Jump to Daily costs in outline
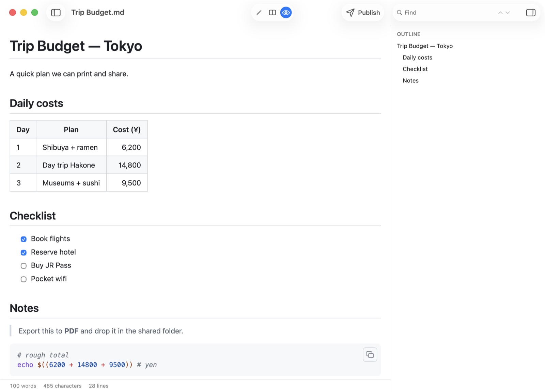Viewport: 545px width, 392px height. pos(417,58)
